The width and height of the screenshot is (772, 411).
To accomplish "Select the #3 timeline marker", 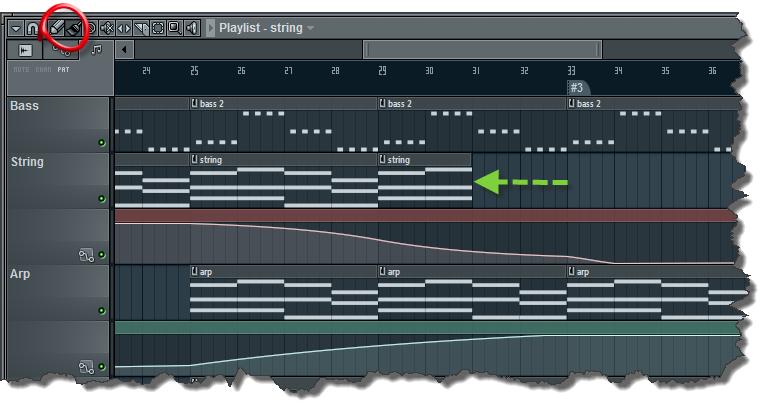I will pos(578,88).
